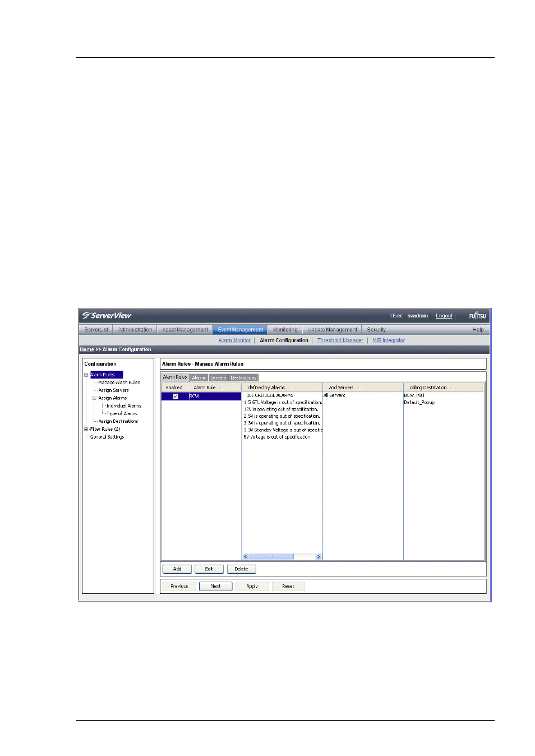The width and height of the screenshot is (535, 756).
Task: Click the Reset button
Action: pyautogui.click(x=288, y=586)
